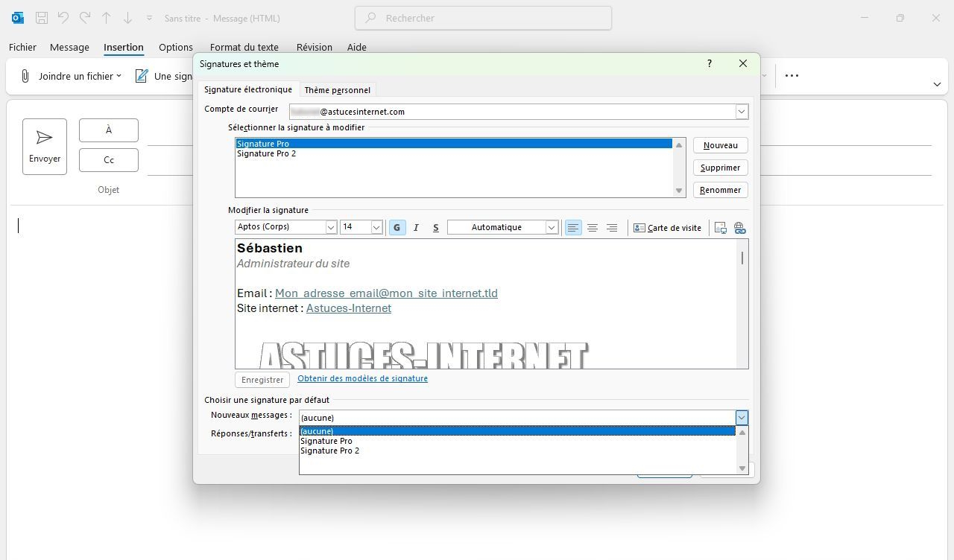Toggle underline S formatting button

point(436,227)
